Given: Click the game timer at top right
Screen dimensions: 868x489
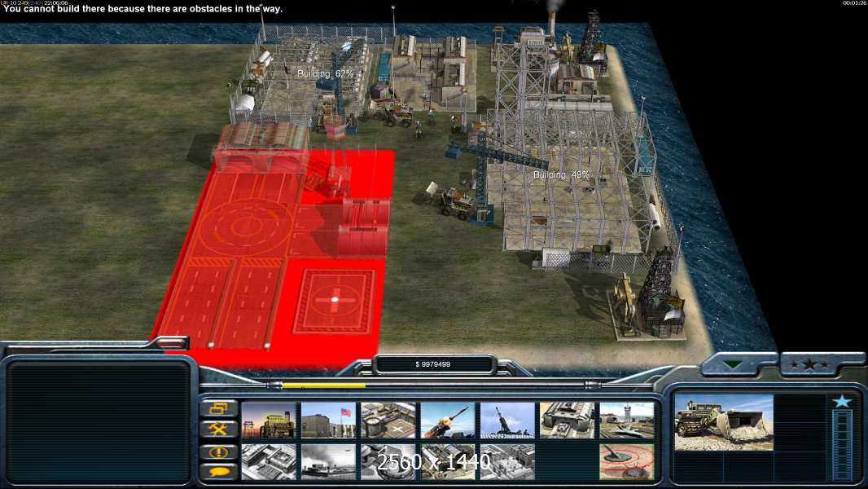Looking at the screenshot, I should pos(853,3).
